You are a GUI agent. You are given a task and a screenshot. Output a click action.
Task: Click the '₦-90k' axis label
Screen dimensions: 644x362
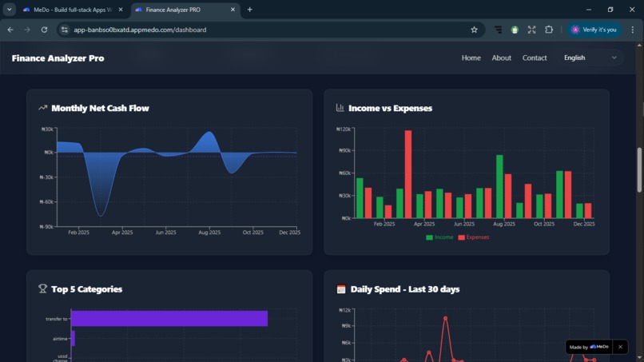tap(46, 227)
